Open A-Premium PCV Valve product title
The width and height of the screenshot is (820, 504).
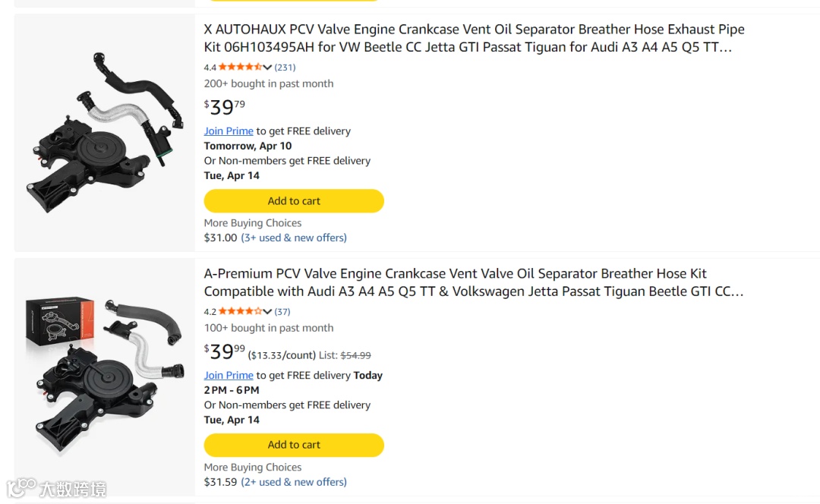(x=474, y=282)
